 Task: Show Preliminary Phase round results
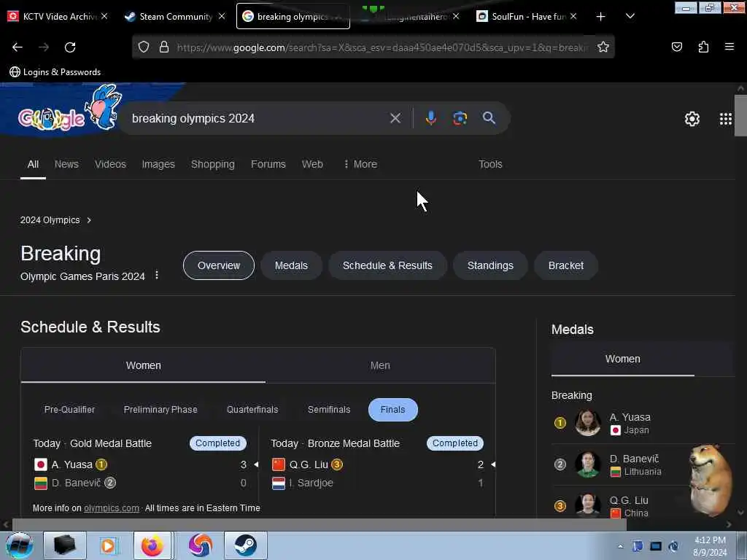pos(160,410)
